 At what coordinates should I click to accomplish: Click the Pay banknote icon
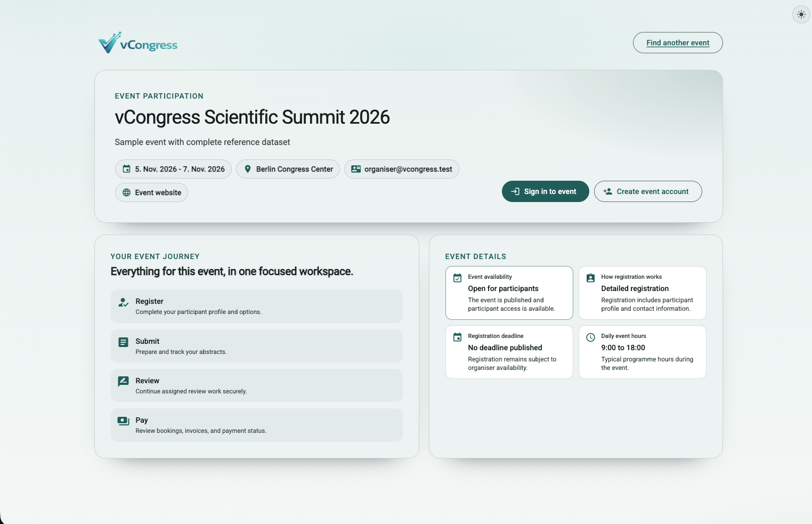[x=123, y=421]
